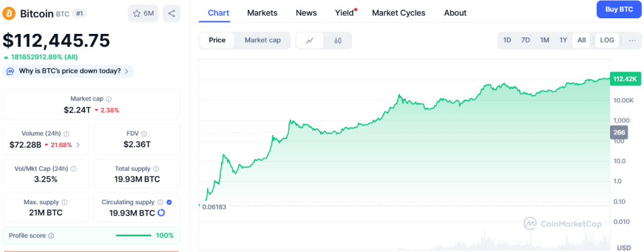Click the circulating supply verified badge
The height and width of the screenshot is (252, 644).
(168, 202)
